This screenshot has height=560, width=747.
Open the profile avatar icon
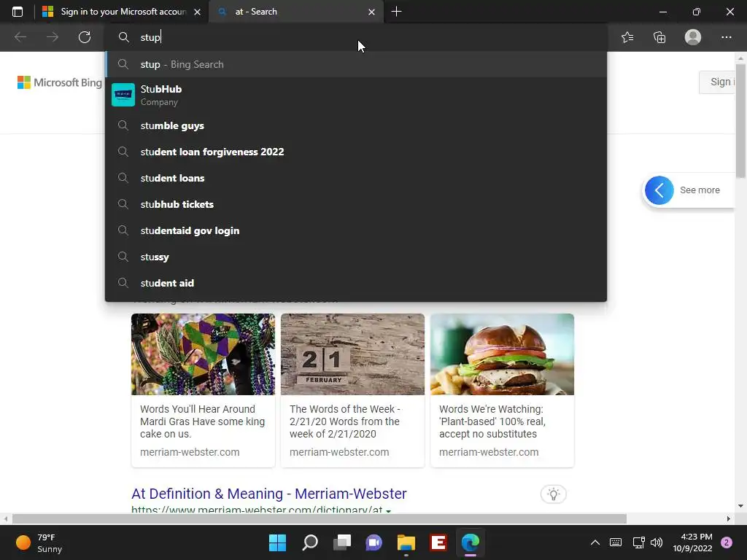coord(693,37)
